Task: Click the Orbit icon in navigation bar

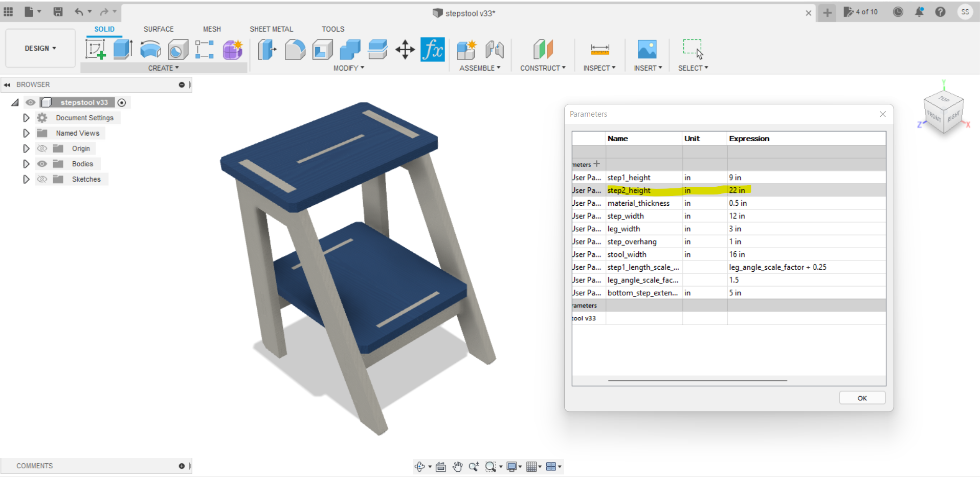Action: pyautogui.click(x=419, y=466)
